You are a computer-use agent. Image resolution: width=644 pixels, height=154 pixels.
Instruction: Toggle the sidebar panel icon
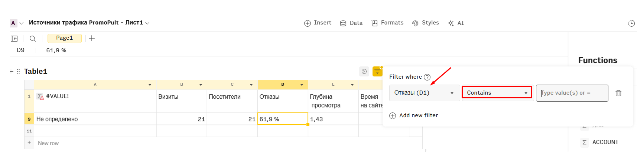click(14, 39)
